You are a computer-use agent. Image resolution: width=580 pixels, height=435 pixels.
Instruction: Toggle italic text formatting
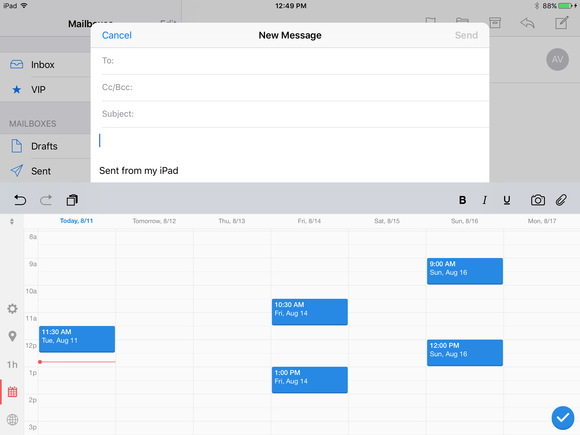click(x=485, y=200)
